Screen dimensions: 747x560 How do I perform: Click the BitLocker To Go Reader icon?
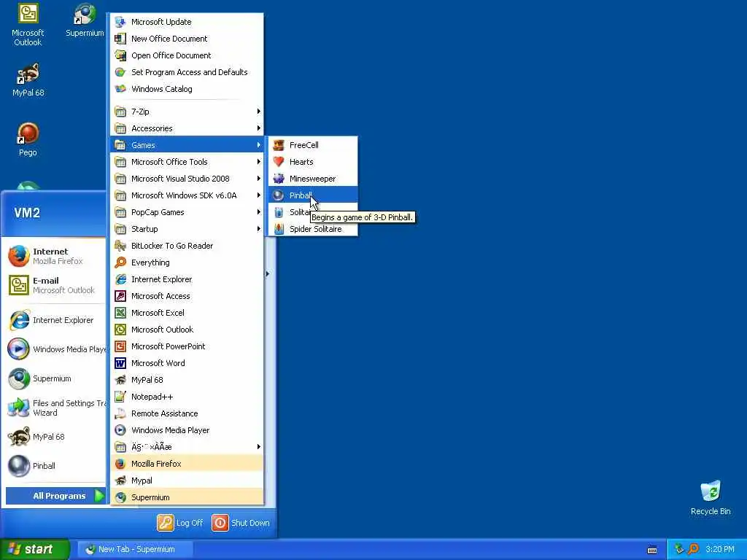tap(120, 246)
